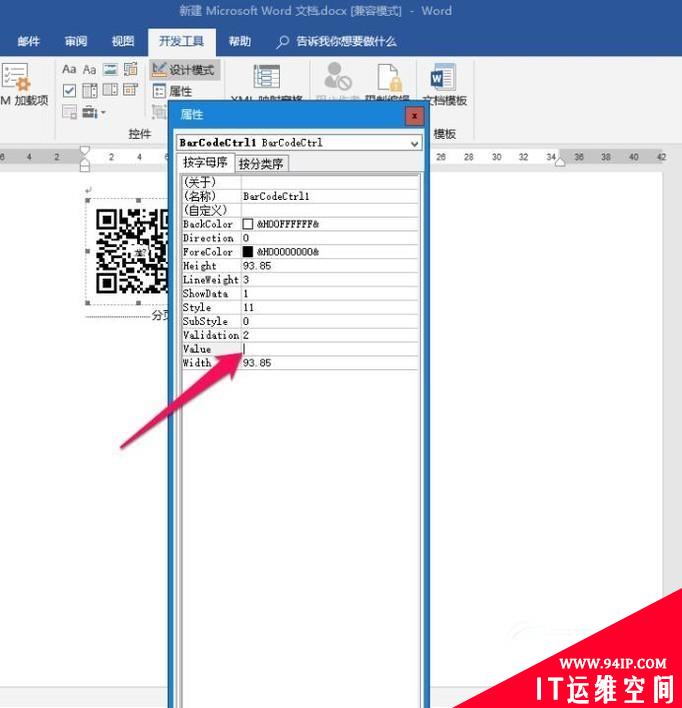Insert Date Picker content control icon
The image size is (682, 708).
[131, 90]
